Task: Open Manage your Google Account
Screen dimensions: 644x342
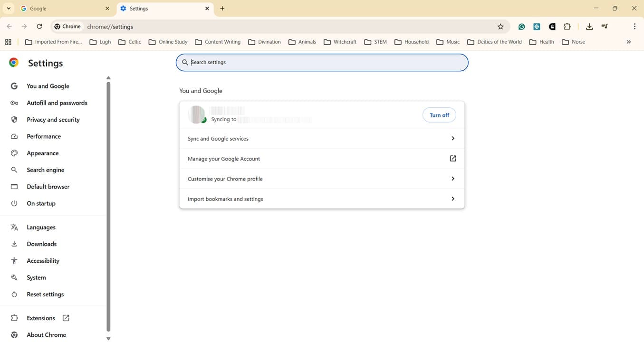Action: 321,158
